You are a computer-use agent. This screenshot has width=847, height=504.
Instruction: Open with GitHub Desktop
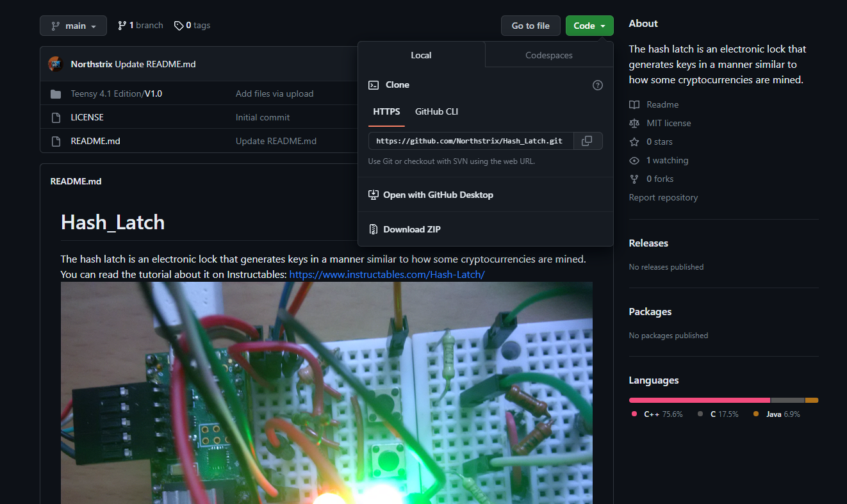pos(438,195)
